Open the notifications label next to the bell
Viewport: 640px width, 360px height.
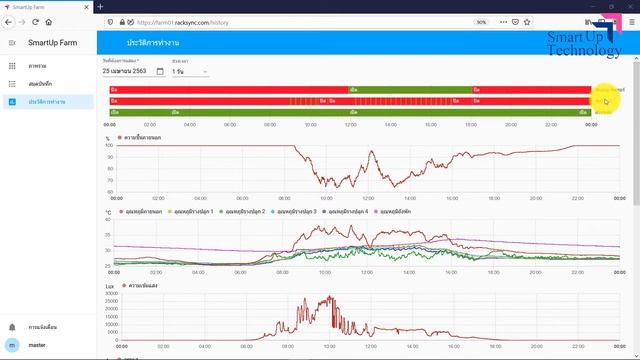point(43,327)
